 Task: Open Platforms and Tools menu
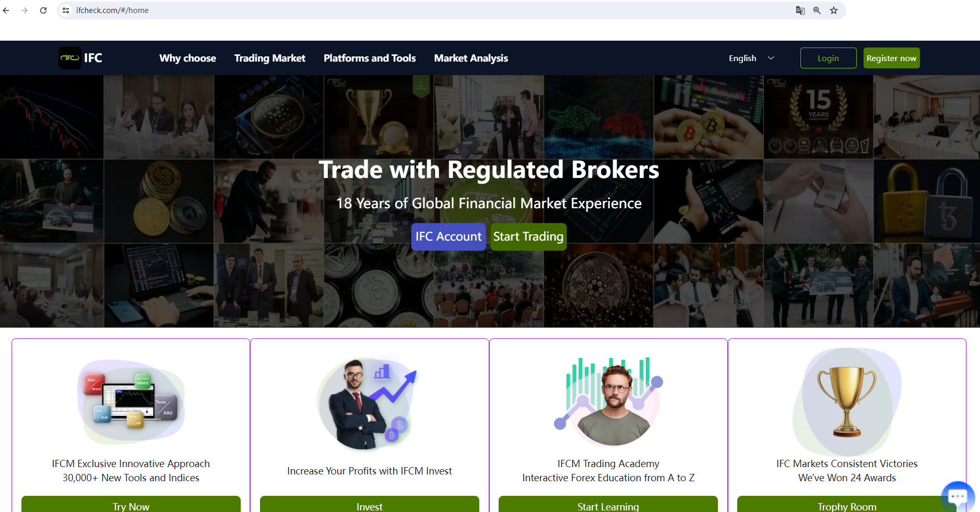point(370,58)
